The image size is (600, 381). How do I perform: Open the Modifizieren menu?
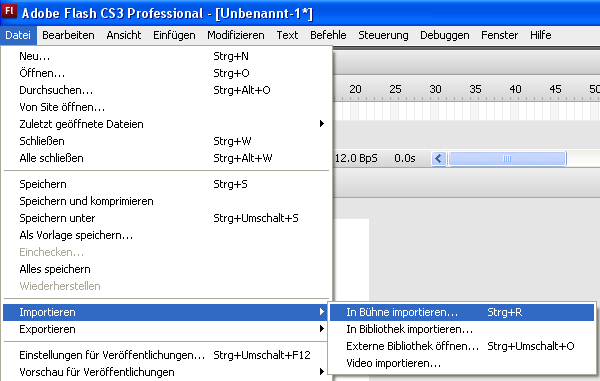[236, 35]
